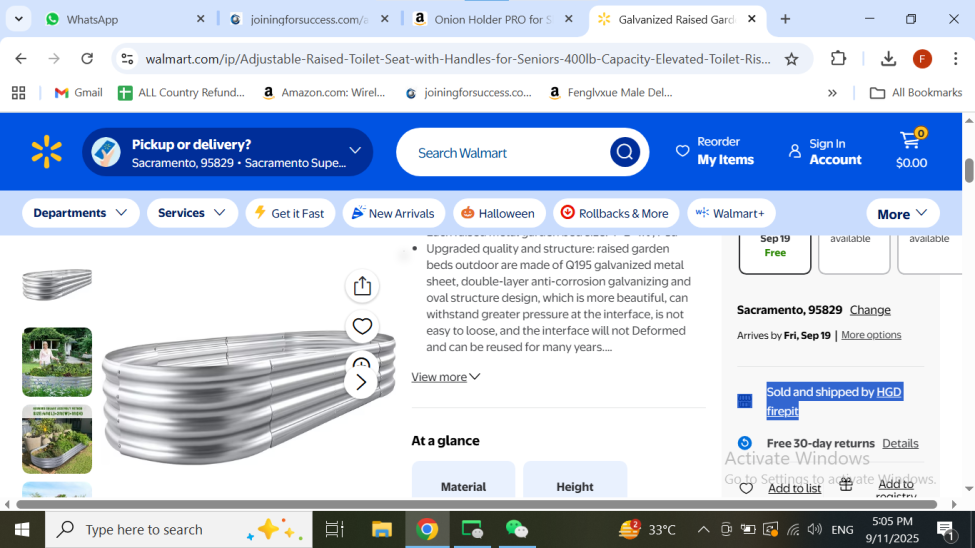975x548 pixels.
Task: Click the search magnifier button
Action: click(x=624, y=152)
